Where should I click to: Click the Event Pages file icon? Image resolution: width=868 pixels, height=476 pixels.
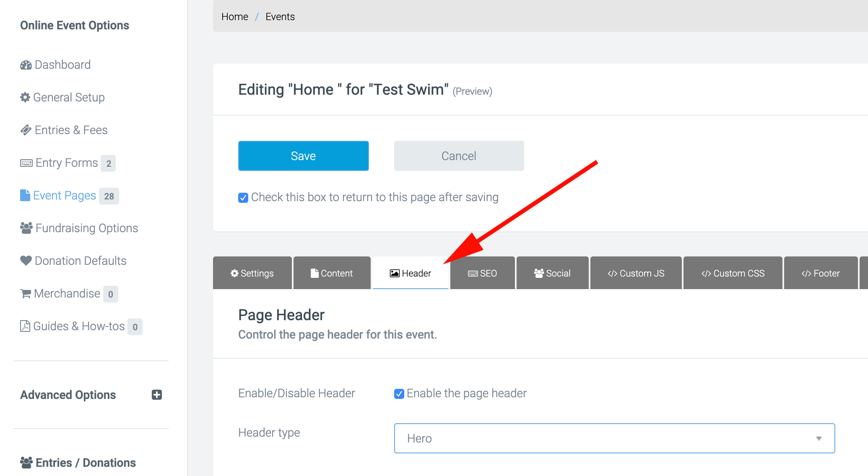coord(25,195)
